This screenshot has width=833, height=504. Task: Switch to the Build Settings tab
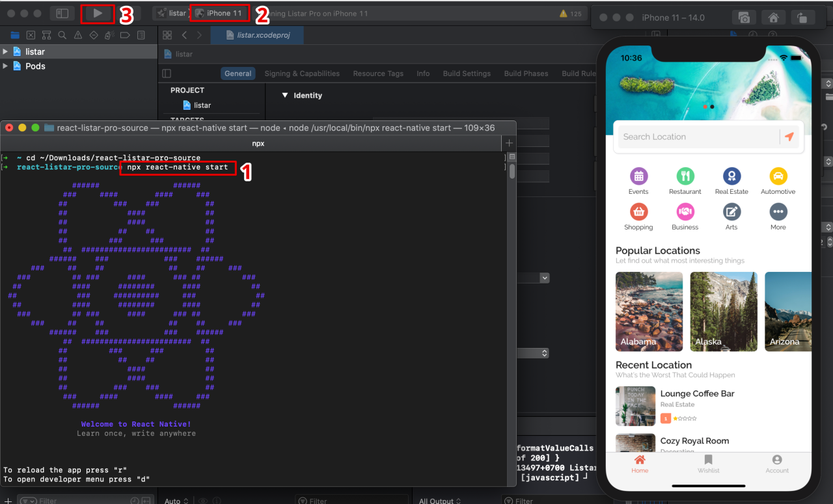pyautogui.click(x=467, y=73)
